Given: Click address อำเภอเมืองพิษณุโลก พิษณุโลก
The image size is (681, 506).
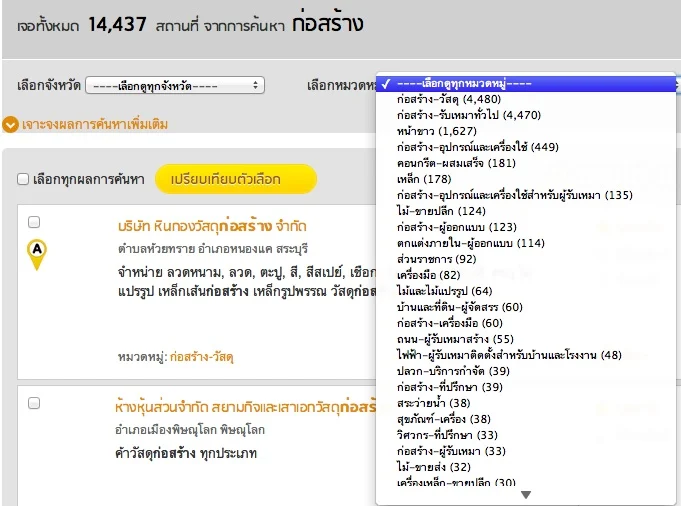Looking at the screenshot, I should tap(190, 430).
